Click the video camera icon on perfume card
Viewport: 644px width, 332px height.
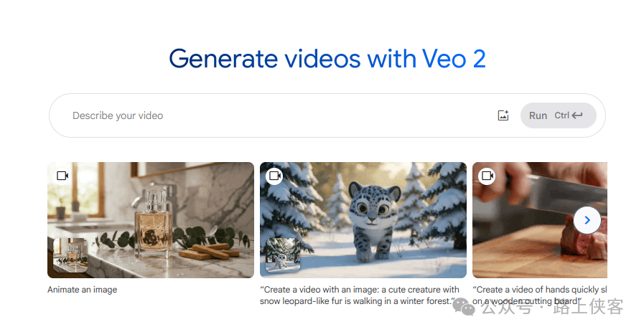coord(62,176)
